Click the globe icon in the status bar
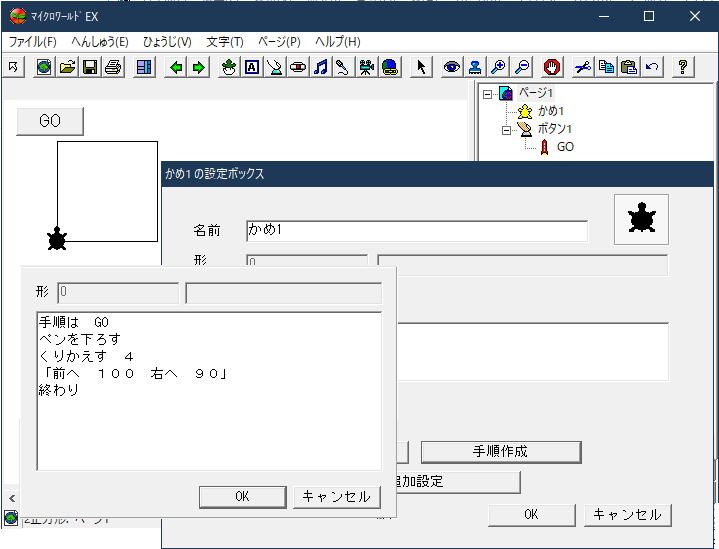 [x=11, y=518]
